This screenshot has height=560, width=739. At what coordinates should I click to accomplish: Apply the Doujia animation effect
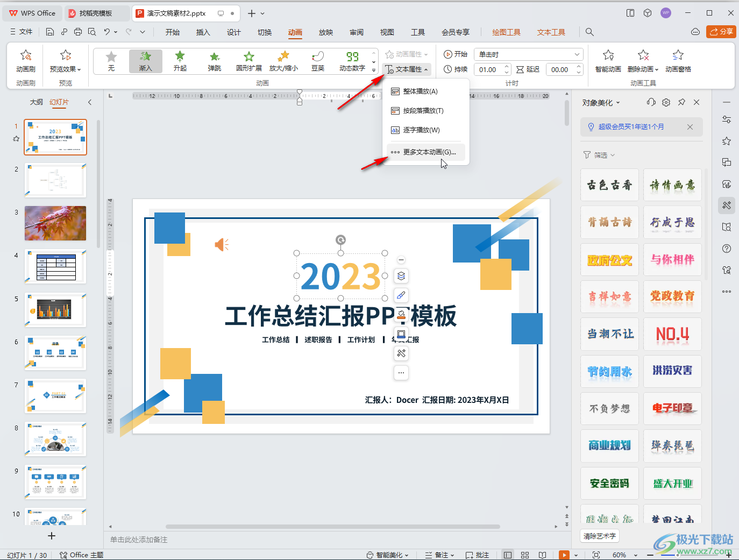click(318, 61)
